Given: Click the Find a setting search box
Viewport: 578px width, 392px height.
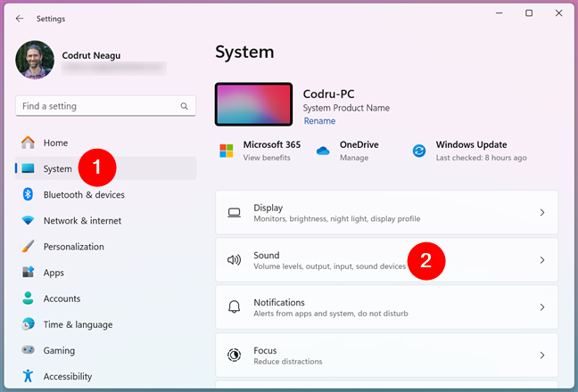Looking at the screenshot, I should click(x=105, y=106).
